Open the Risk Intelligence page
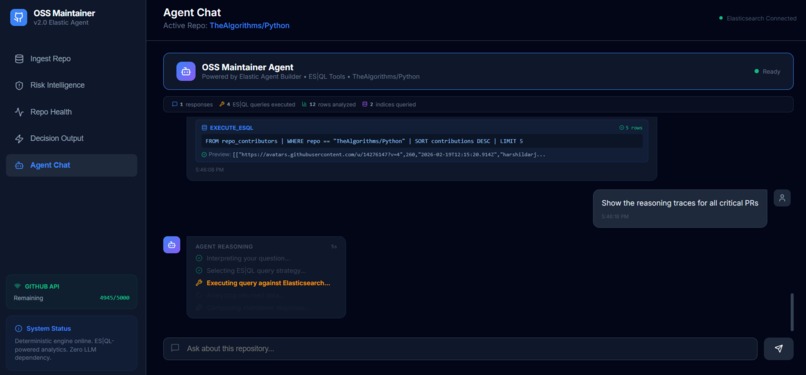Screen dimensions: 806x375 (x=71, y=85)
